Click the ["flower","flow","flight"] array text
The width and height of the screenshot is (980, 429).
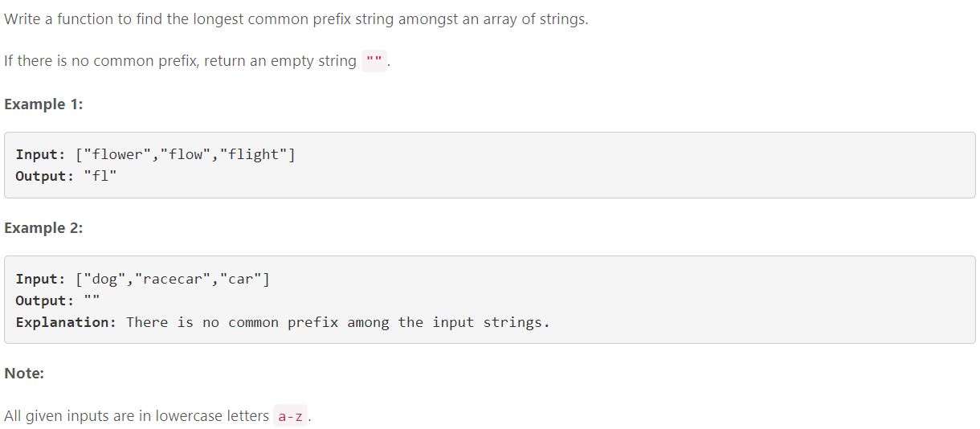click(185, 154)
